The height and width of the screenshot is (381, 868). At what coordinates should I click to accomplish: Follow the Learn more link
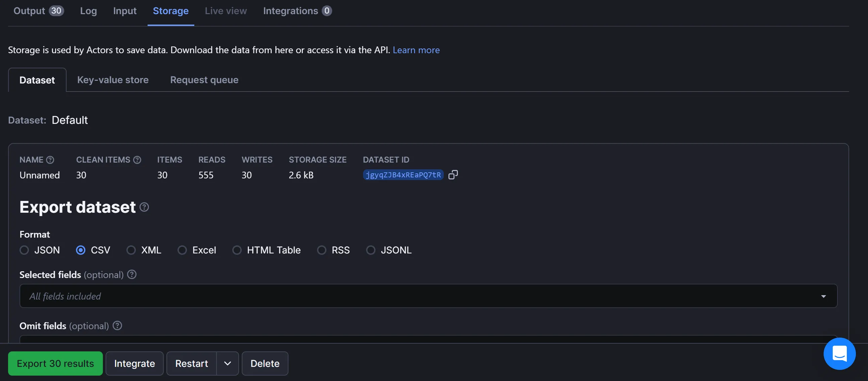416,50
